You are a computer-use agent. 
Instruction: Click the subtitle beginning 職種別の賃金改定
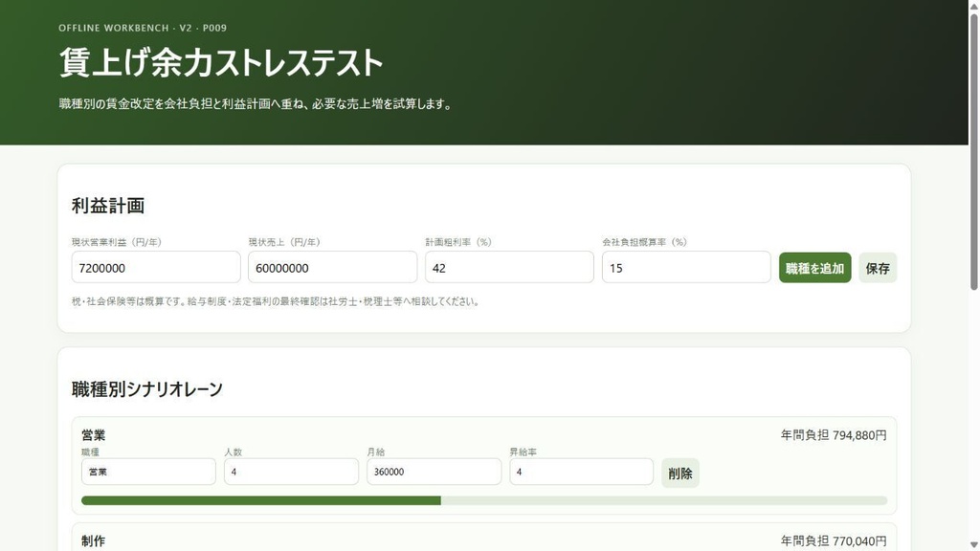click(x=256, y=103)
